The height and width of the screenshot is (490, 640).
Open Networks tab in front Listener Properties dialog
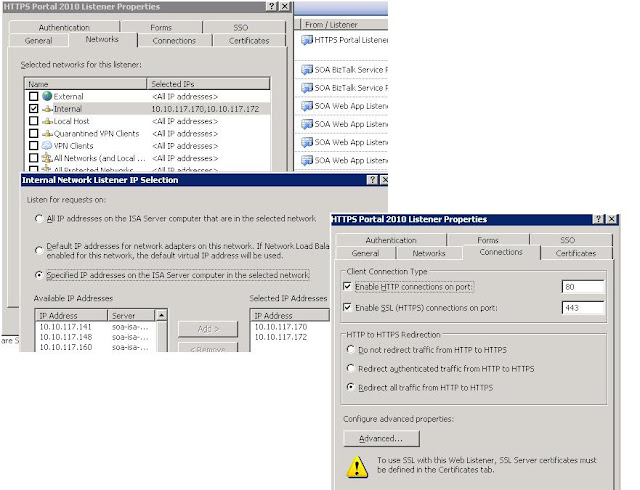(x=429, y=253)
